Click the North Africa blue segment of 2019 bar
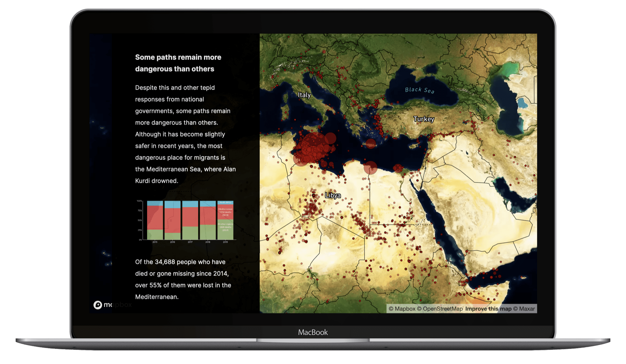 pyautogui.click(x=225, y=203)
